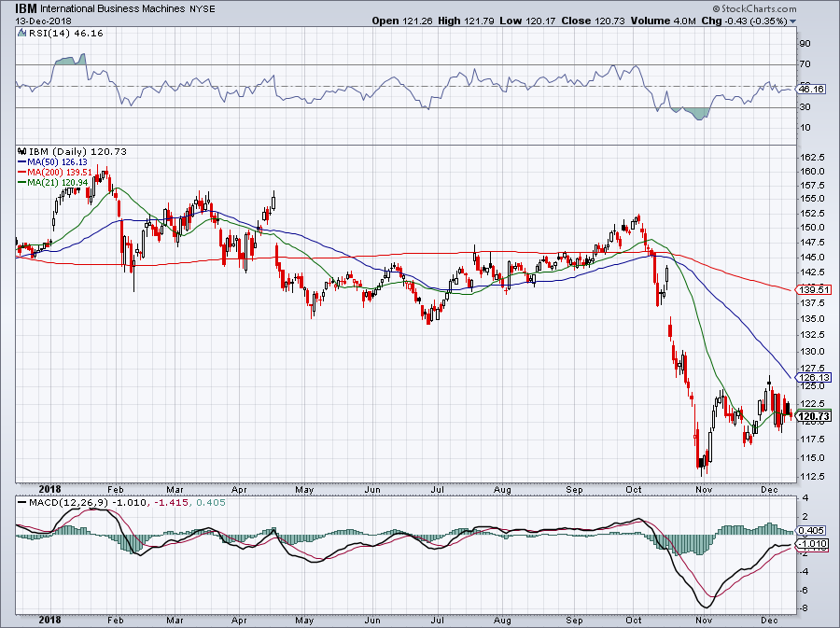Click the RSI axis label 10
This screenshot has width=840, height=628.
[x=805, y=128]
